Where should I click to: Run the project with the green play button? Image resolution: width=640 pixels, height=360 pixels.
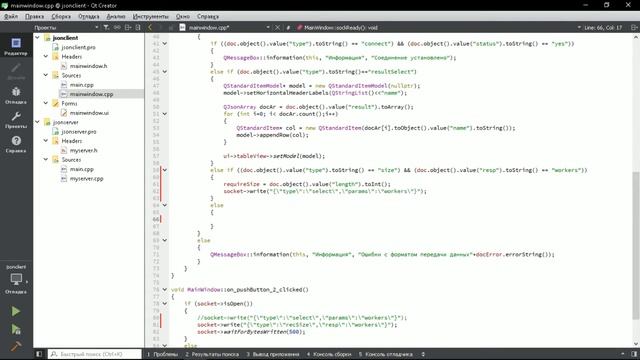click(16, 311)
